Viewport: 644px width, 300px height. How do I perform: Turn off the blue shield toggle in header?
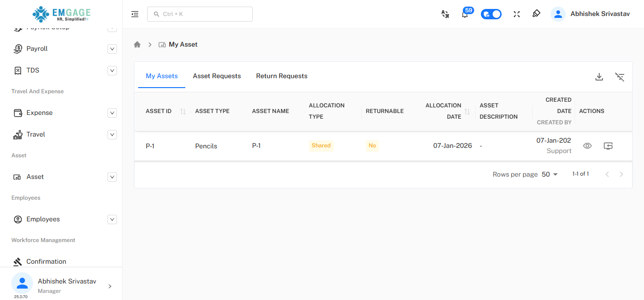click(491, 14)
